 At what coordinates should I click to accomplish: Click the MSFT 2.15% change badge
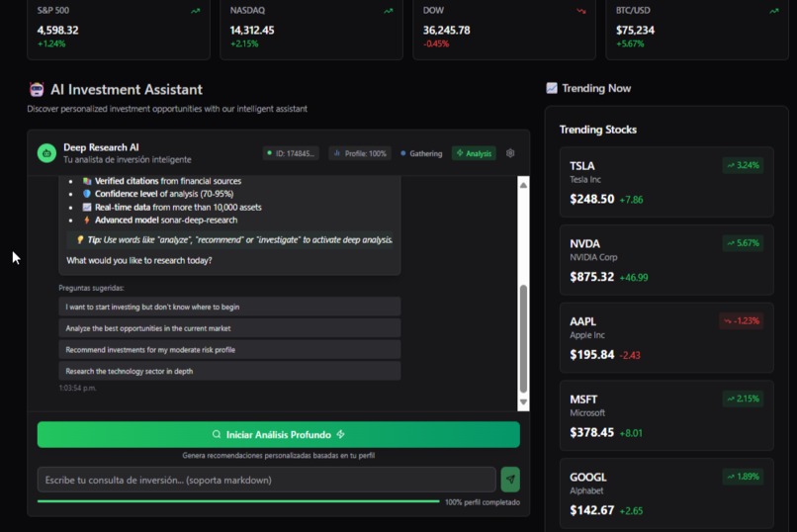pyautogui.click(x=743, y=399)
